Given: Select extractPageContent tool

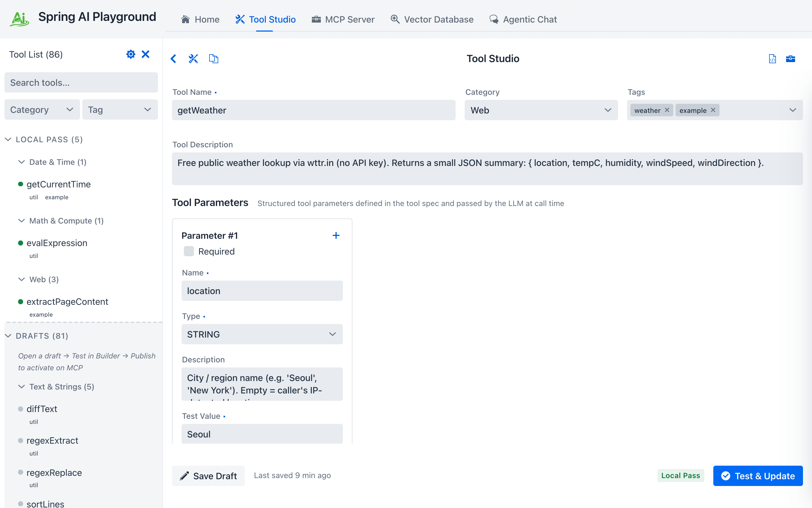Looking at the screenshot, I should coord(67,302).
